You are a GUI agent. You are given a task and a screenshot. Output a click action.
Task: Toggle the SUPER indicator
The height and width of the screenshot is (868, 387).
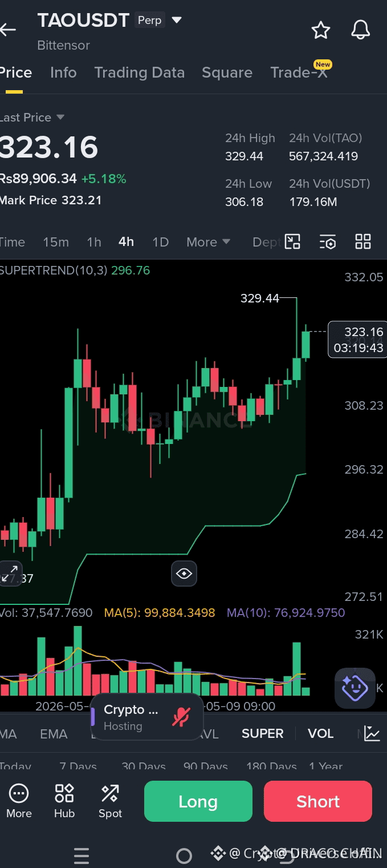(262, 734)
